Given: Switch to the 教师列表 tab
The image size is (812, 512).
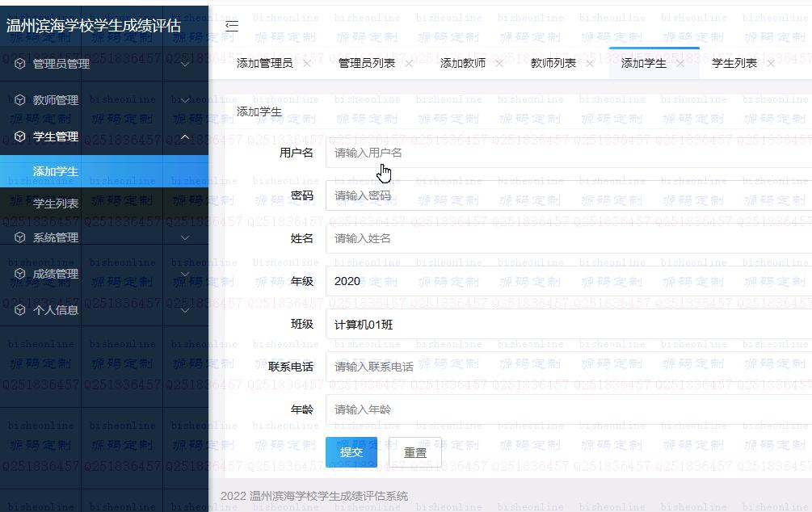Looking at the screenshot, I should (553, 63).
